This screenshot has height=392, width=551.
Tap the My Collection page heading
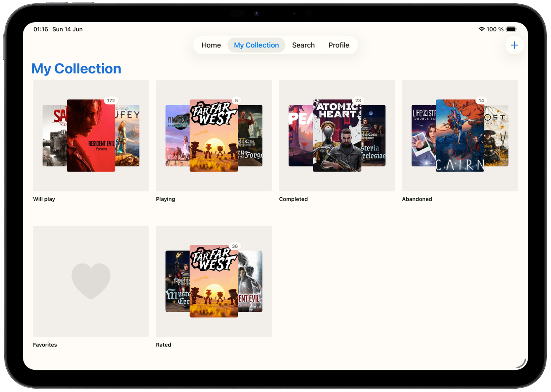point(76,68)
